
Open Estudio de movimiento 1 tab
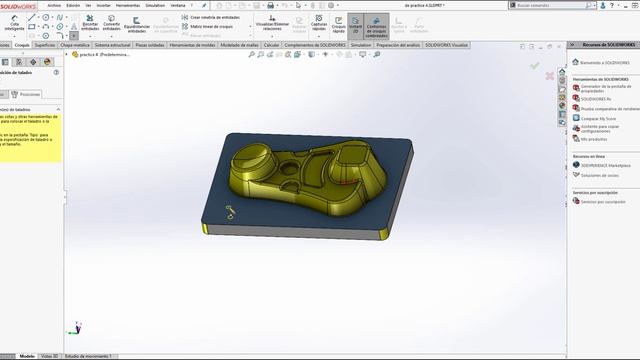tap(88, 356)
